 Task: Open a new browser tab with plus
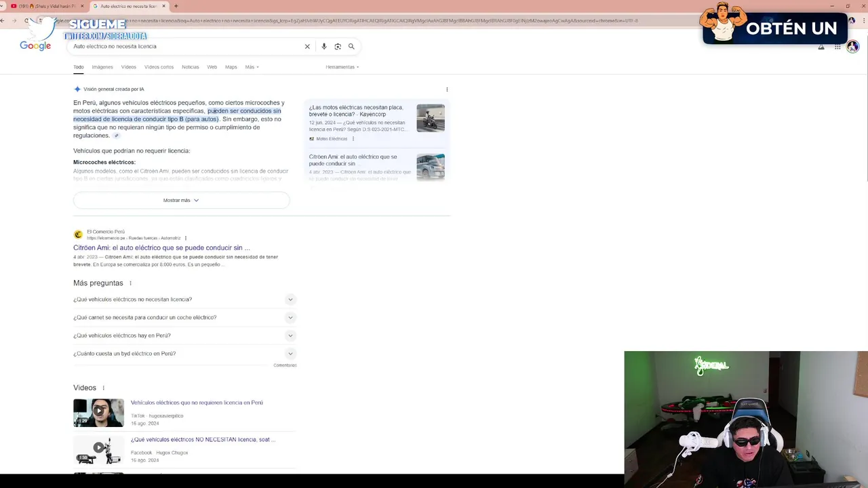click(176, 6)
